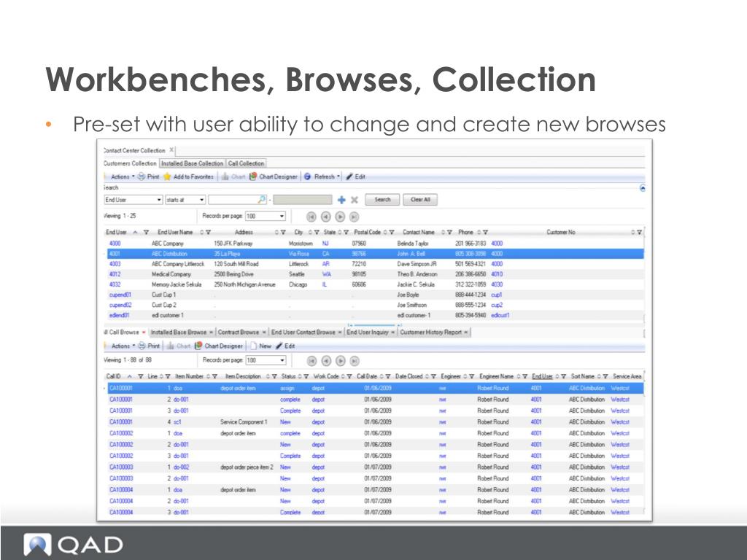The height and width of the screenshot is (560, 747).
Task: Select the Customers Collection tab
Action: (130, 163)
